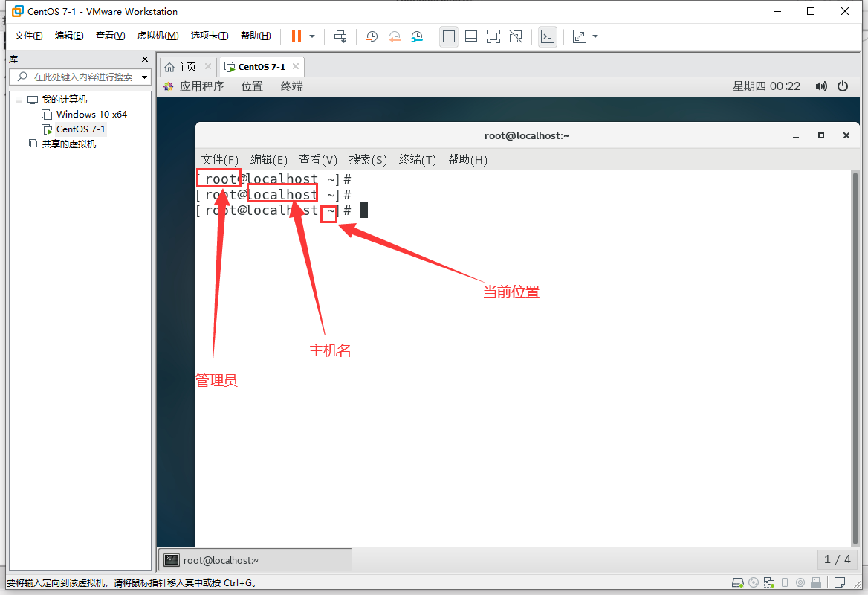Open terminal 搜索(S) menu
This screenshot has height=595, width=868.
[x=368, y=160]
